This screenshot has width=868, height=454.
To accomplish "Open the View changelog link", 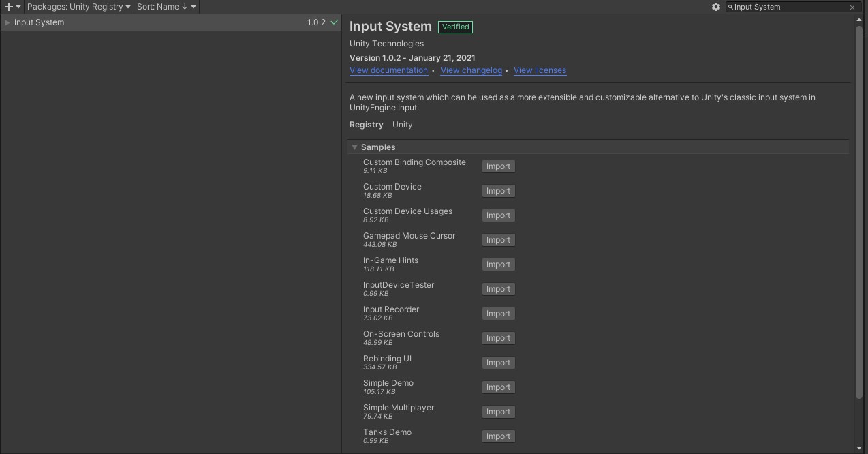I will (471, 70).
